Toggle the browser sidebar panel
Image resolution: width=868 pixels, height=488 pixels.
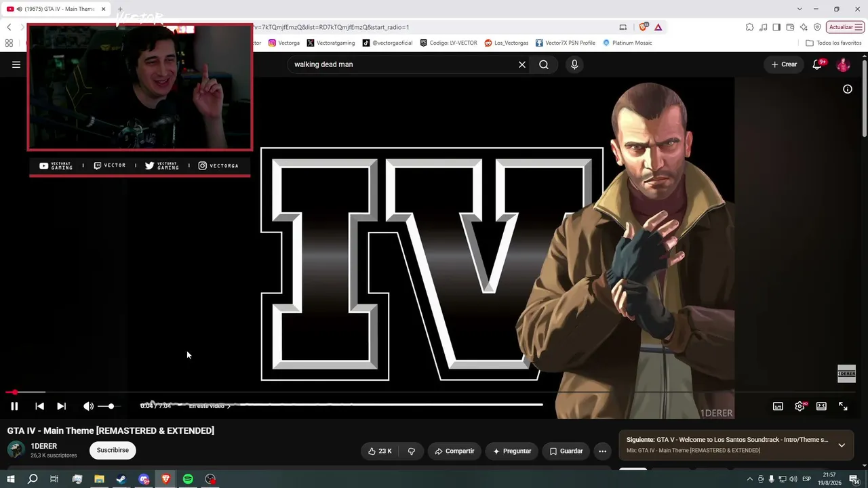coord(776,27)
